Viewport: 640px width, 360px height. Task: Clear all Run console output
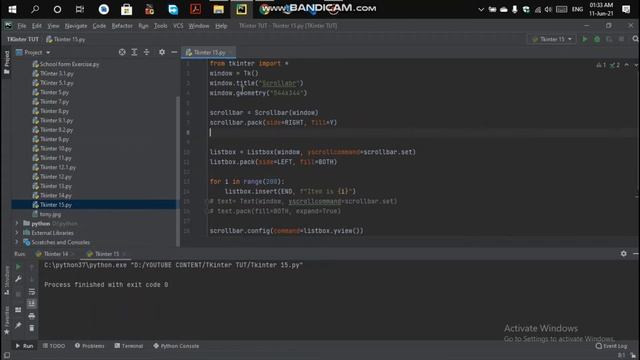click(x=32, y=328)
